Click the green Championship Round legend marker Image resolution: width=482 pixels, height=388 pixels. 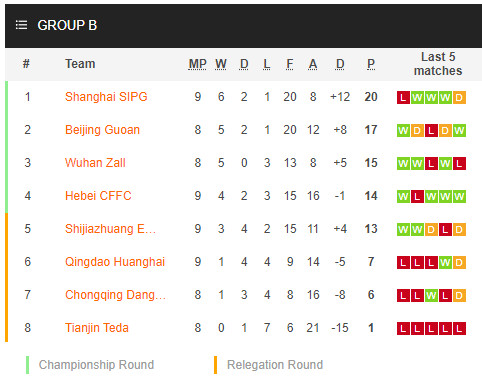27,365
